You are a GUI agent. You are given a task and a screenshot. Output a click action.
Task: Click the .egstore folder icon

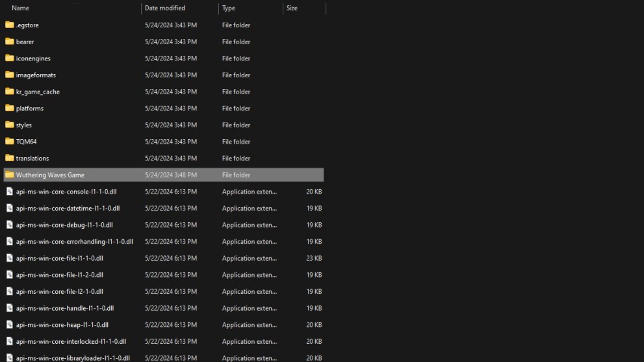pyautogui.click(x=9, y=25)
